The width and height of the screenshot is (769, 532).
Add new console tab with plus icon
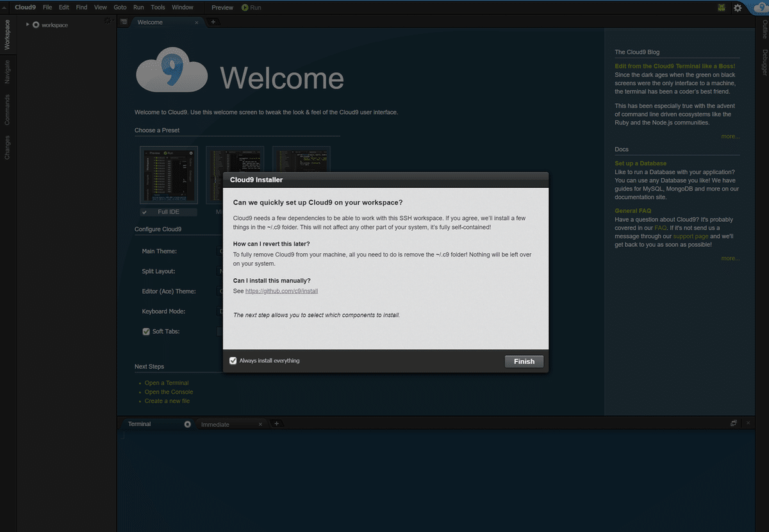pyautogui.click(x=276, y=424)
